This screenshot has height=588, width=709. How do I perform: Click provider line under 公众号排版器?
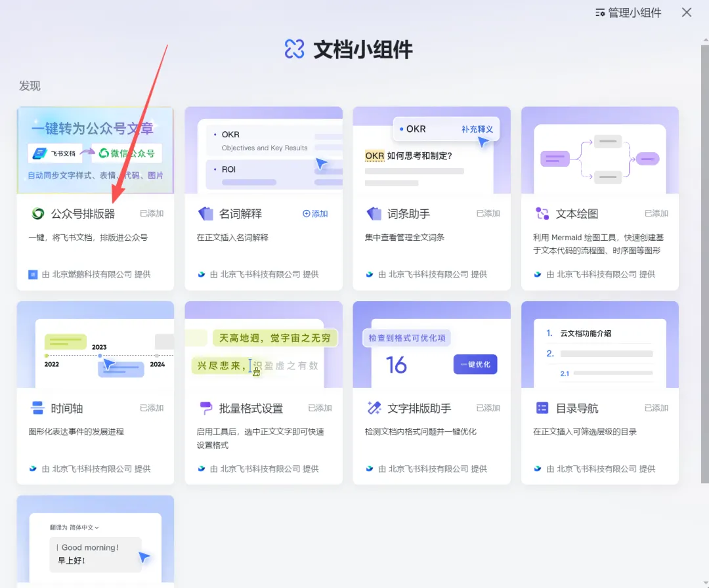(89, 274)
